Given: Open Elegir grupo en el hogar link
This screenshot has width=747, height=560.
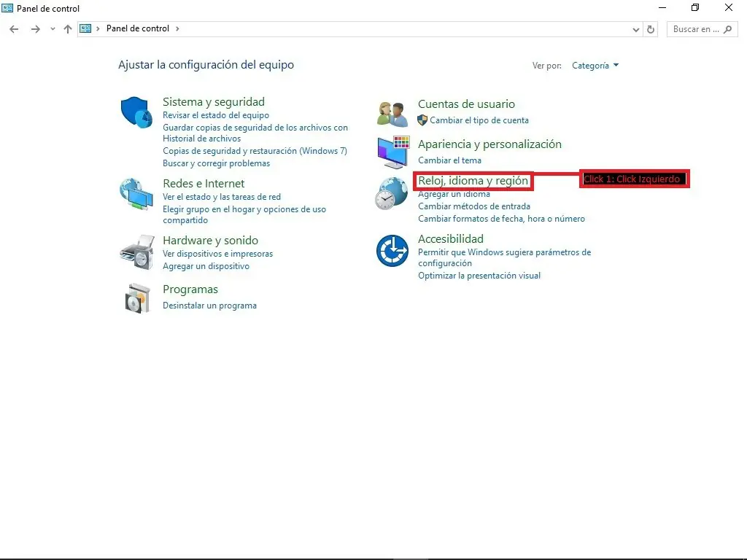Looking at the screenshot, I should 244,215.
